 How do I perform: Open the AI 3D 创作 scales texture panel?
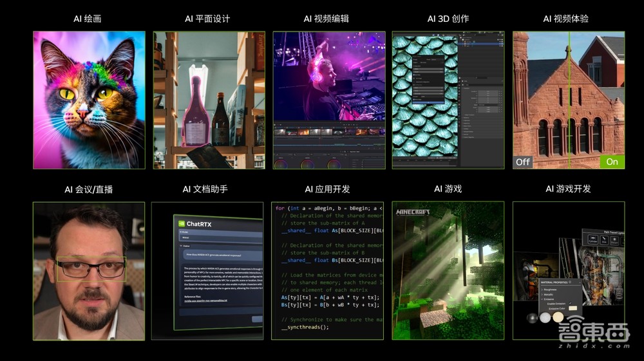448,100
